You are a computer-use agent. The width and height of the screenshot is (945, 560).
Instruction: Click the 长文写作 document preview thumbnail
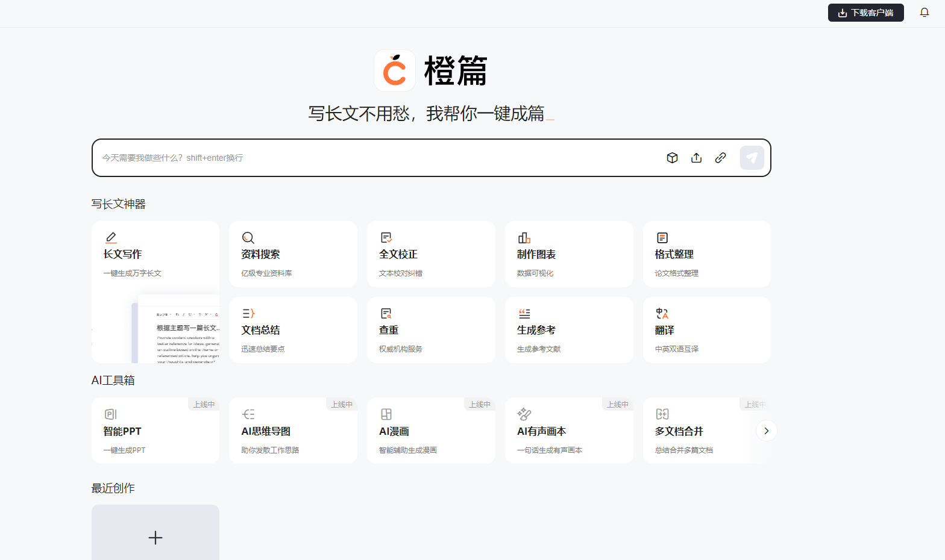(x=175, y=329)
